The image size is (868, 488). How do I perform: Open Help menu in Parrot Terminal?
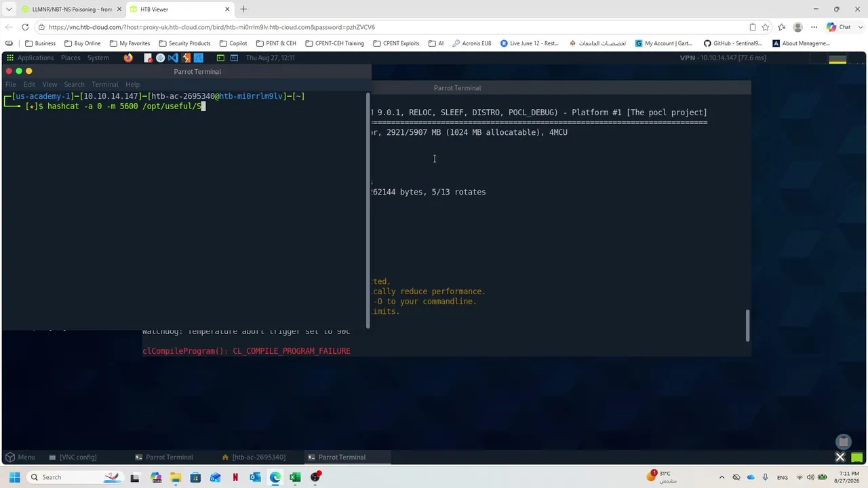132,84
